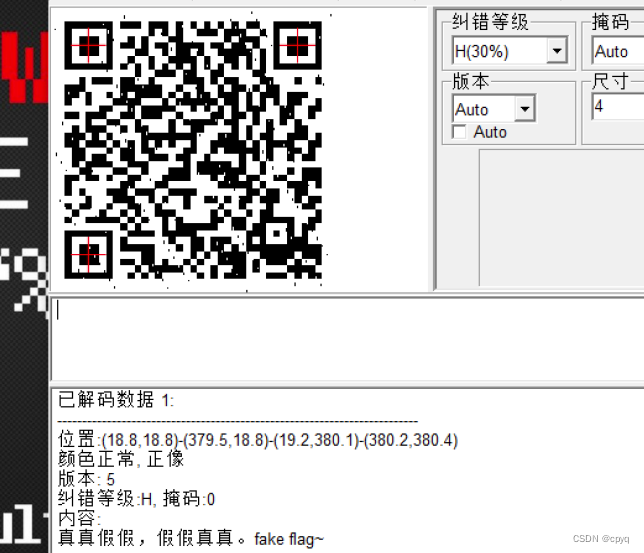
Task: Click the mask field showing Auto
Action: (x=617, y=51)
